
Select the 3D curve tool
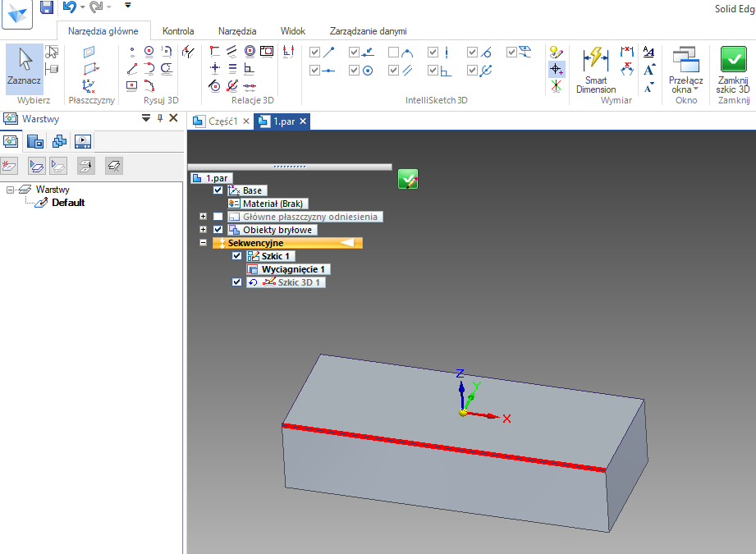(x=149, y=86)
